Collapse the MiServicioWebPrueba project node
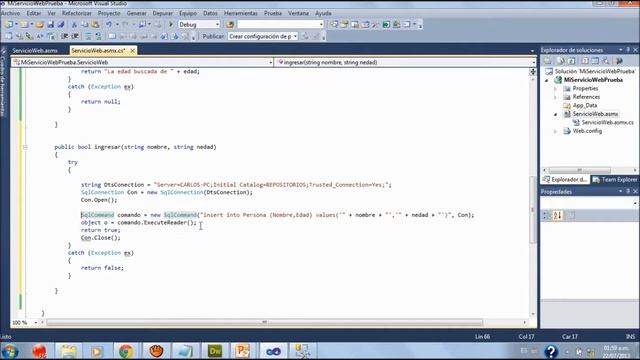The height and width of the screenshot is (360, 640). pyautogui.click(x=547, y=80)
